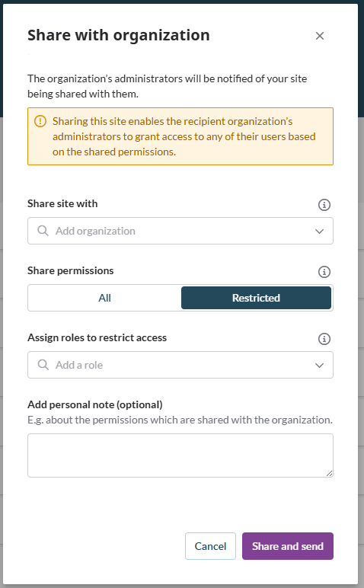364x588 pixels.
Task: Grab the note textarea resize handle
Action: (329, 473)
